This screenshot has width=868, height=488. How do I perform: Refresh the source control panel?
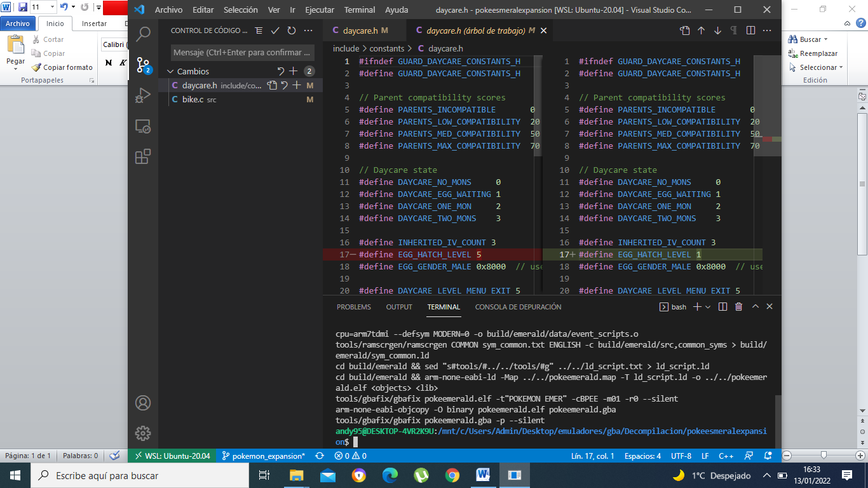click(x=292, y=30)
